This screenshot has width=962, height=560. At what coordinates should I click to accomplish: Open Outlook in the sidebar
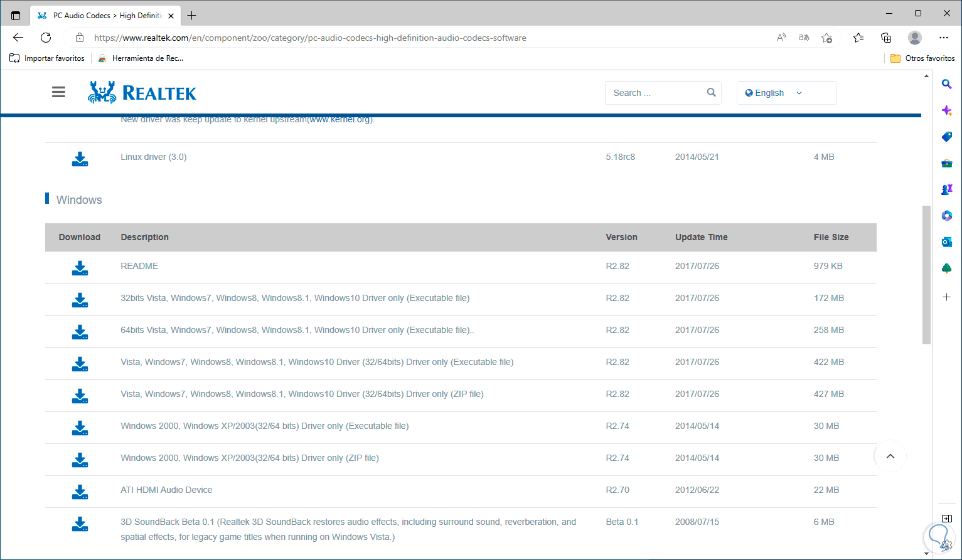947,242
